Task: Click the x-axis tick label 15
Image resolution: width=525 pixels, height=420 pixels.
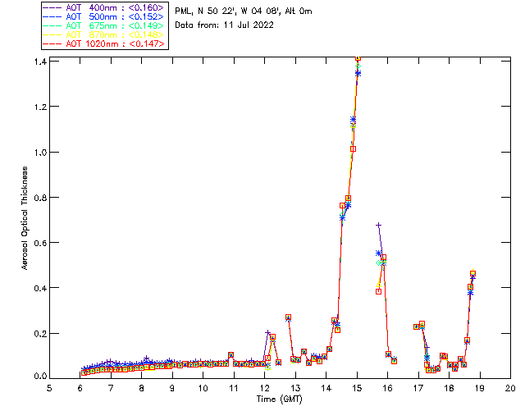Action: [357, 388]
